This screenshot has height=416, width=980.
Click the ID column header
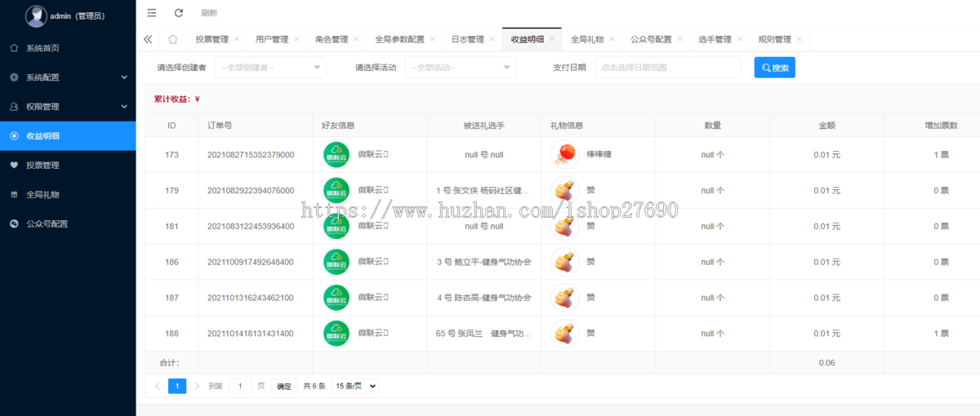[x=171, y=126]
